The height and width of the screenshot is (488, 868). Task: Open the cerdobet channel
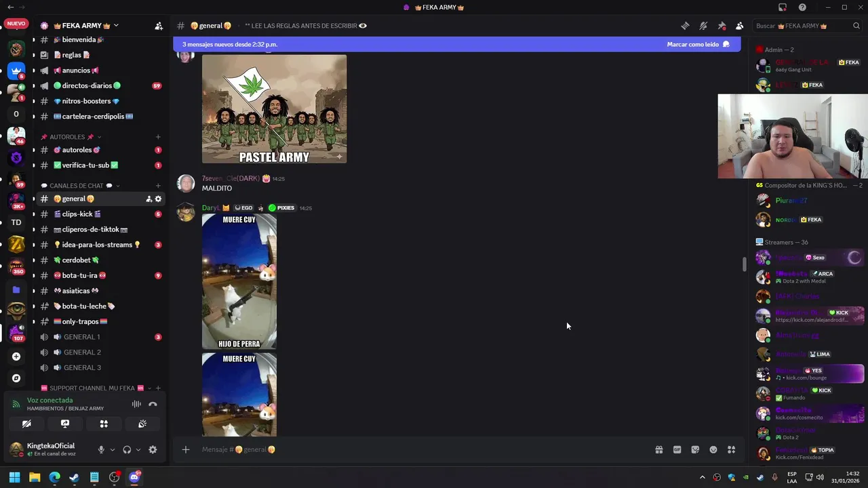click(x=100, y=260)
